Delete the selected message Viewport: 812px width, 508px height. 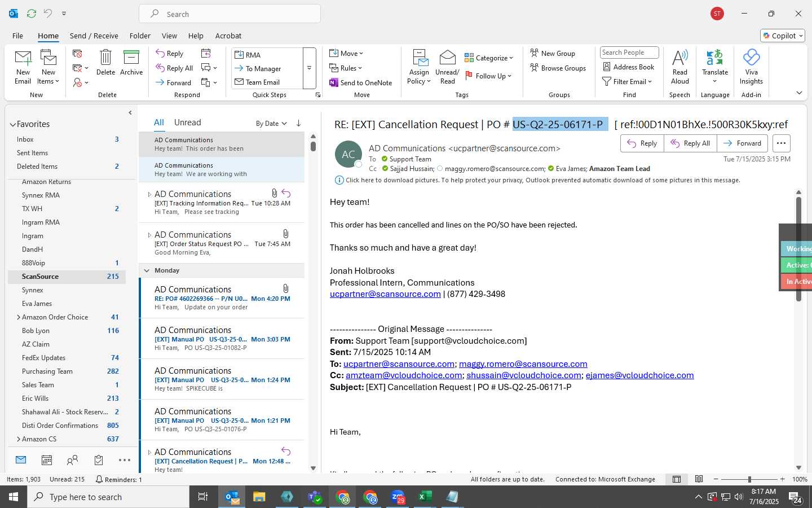(x=105, y=63)
